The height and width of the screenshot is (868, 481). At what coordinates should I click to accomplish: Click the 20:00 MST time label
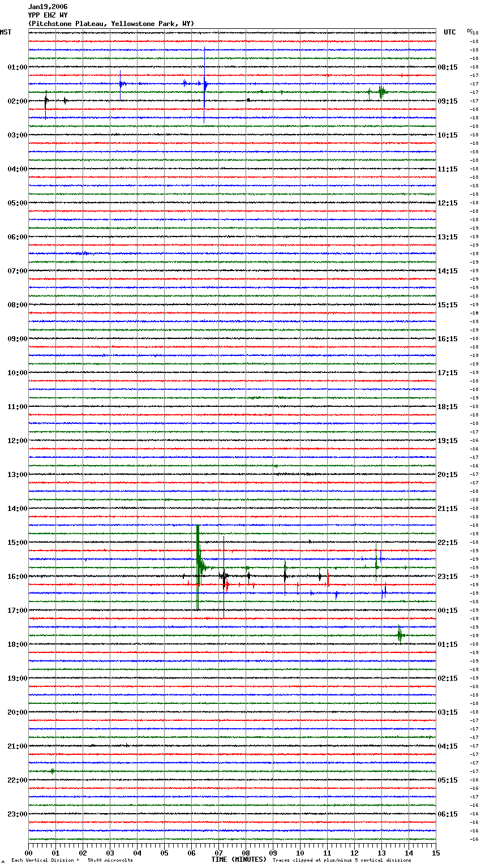click(18, 712)
